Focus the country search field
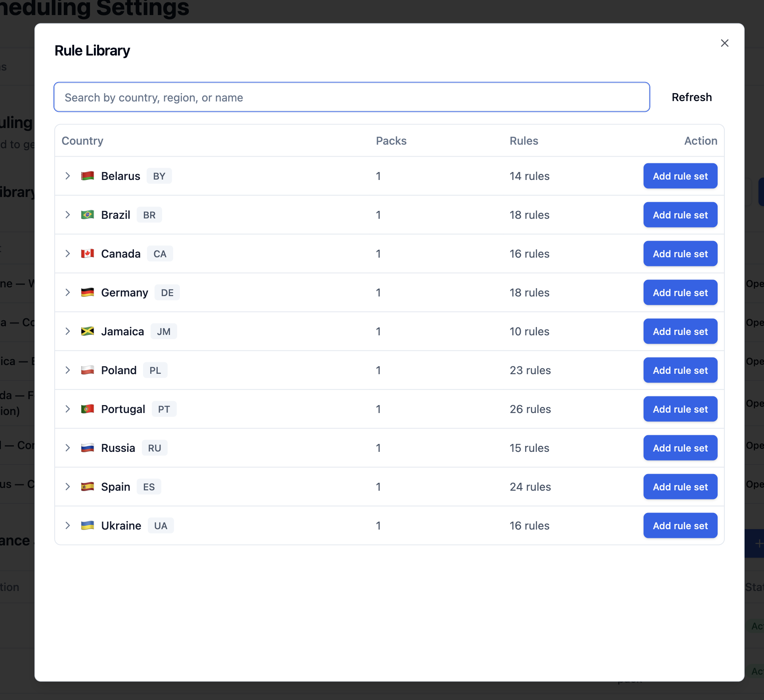The width and height of the screenshot is (764, 700). (x=351, y=97)
